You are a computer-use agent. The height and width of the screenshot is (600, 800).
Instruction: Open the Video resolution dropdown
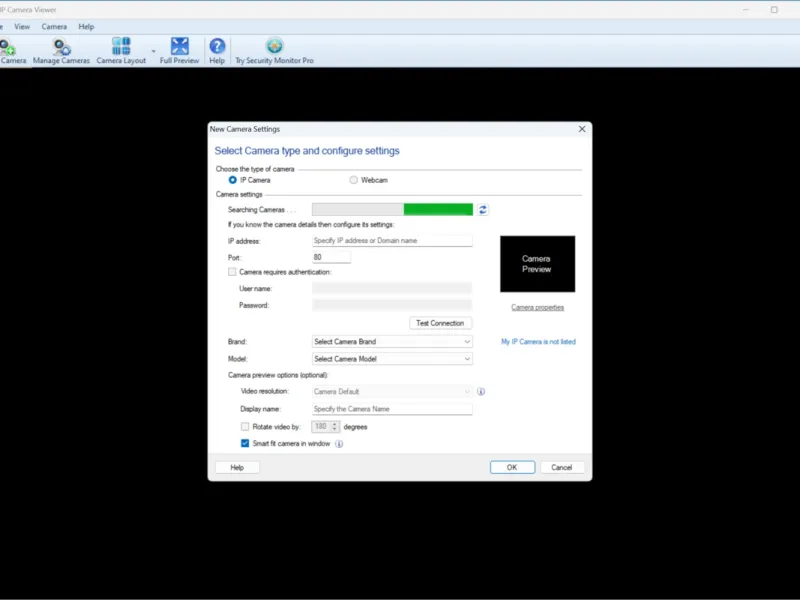pyautogui.click(x=392, y=391)
